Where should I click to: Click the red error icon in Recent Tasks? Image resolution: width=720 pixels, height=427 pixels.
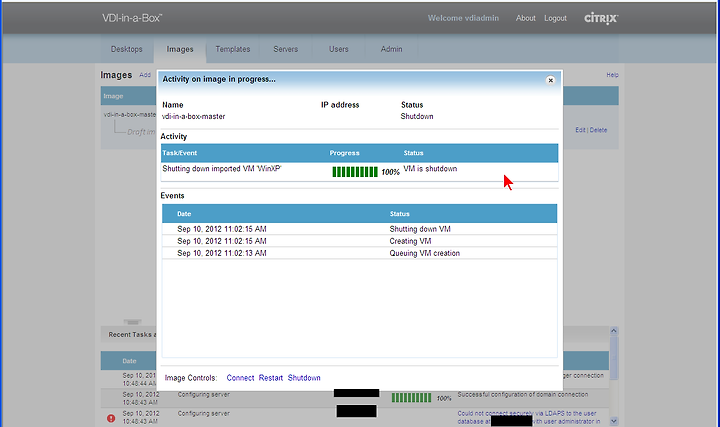click(111, 418)
